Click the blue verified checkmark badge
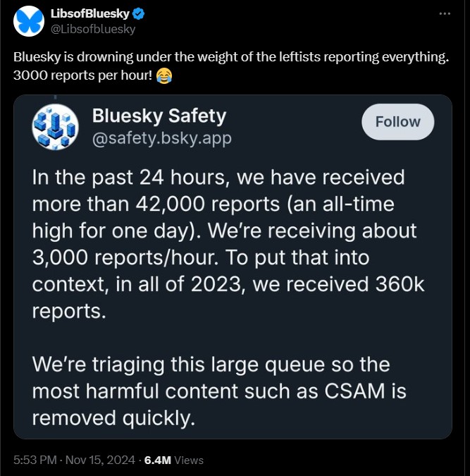Image resolution: width=470 pixels, height=476 pixels. (139, 14)
